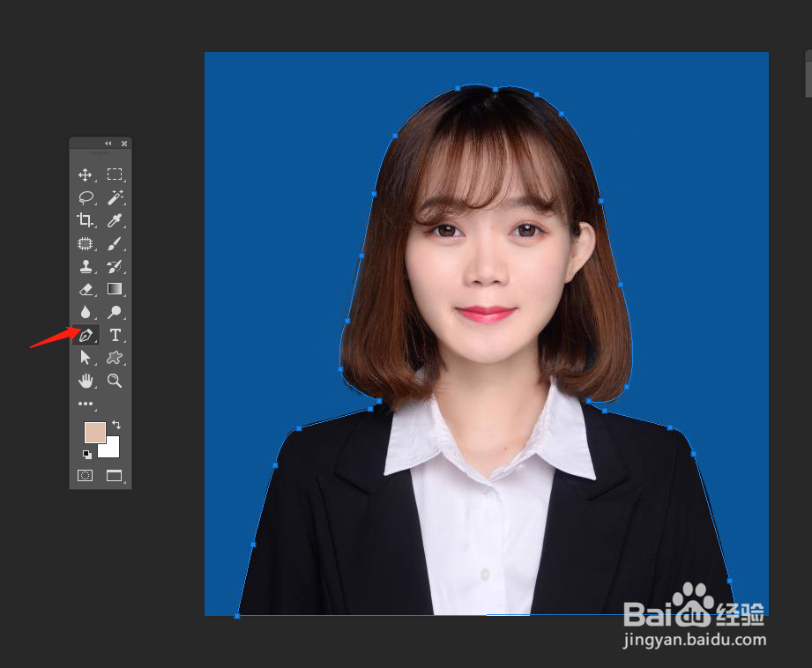812x668 pixels.
Task: Select the Clone Stamp tool
Action: [86, 266]
